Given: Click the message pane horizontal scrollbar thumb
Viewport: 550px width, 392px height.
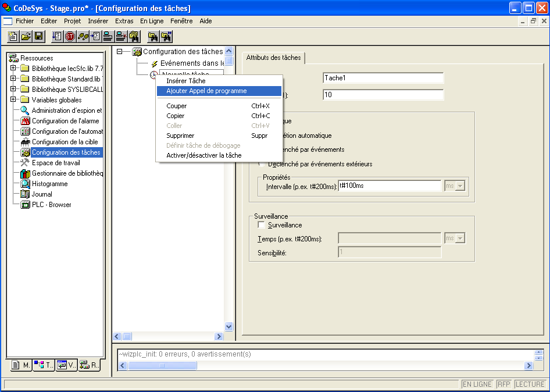Looking at the screenshot, I should (162, 366).
